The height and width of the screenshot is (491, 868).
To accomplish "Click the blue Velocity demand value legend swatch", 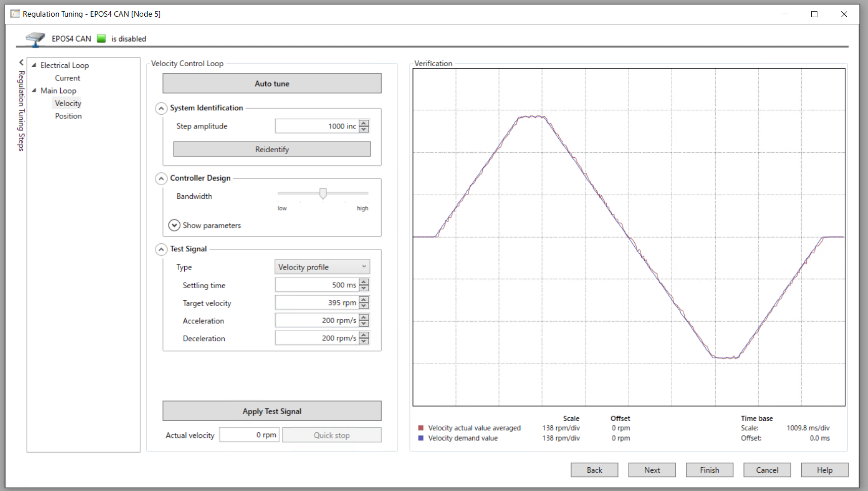I will pos(421,438).
